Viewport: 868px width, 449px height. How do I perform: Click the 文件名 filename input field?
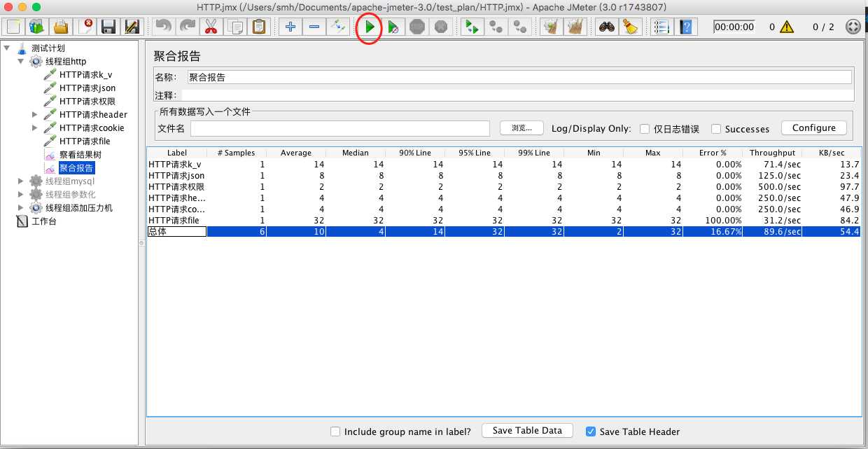tap(340, 128)
